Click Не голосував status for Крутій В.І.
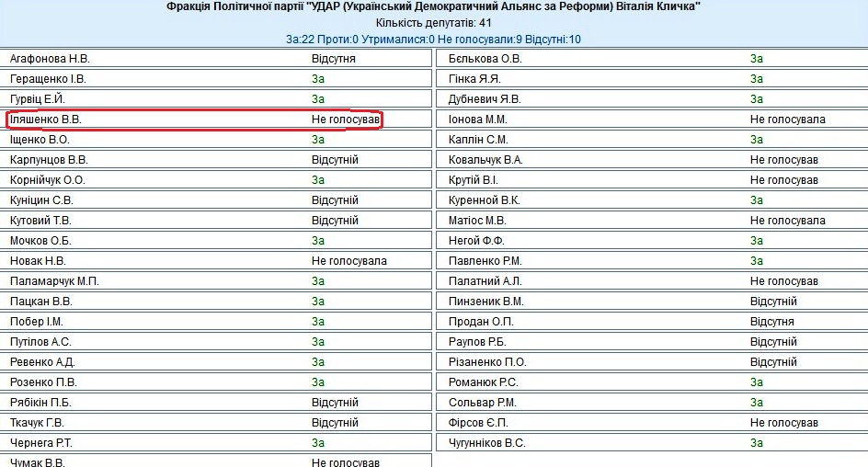 [x=784, y=180]
